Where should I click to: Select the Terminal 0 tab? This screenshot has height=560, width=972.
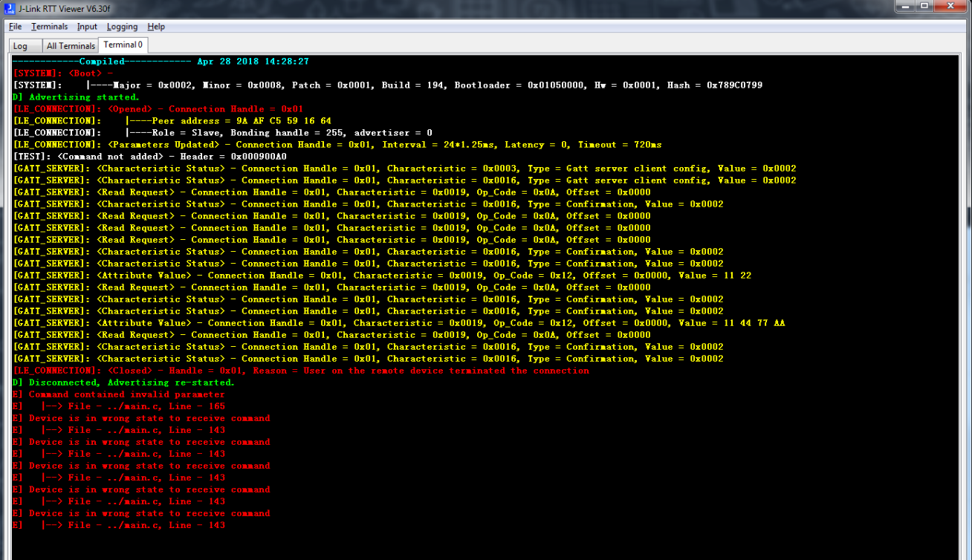pos(123,45)
